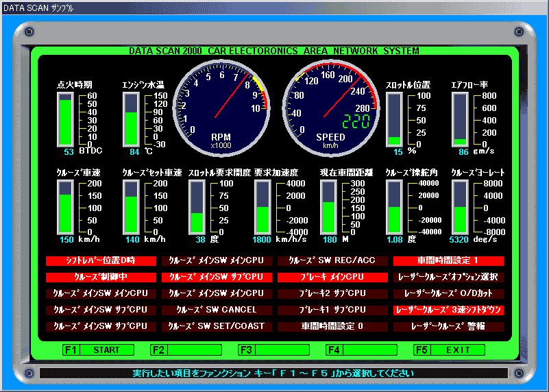Click the スロットル位置 percent bar meter
The height and width of the screenshot is (392, 549).
[x=394, y=120]
